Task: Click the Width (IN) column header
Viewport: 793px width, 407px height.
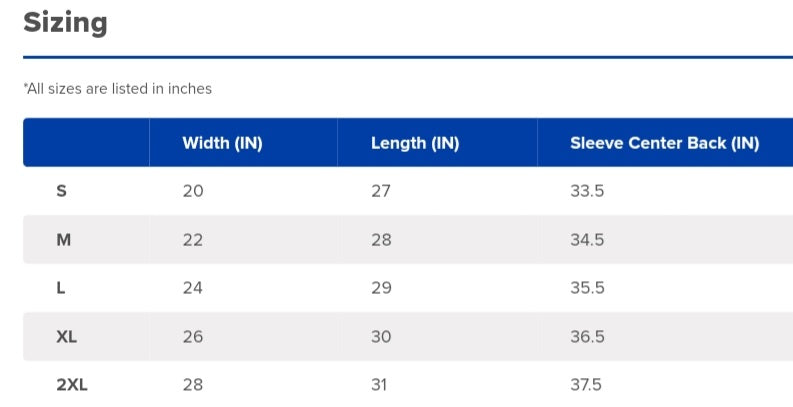Action: click(222, 143)
